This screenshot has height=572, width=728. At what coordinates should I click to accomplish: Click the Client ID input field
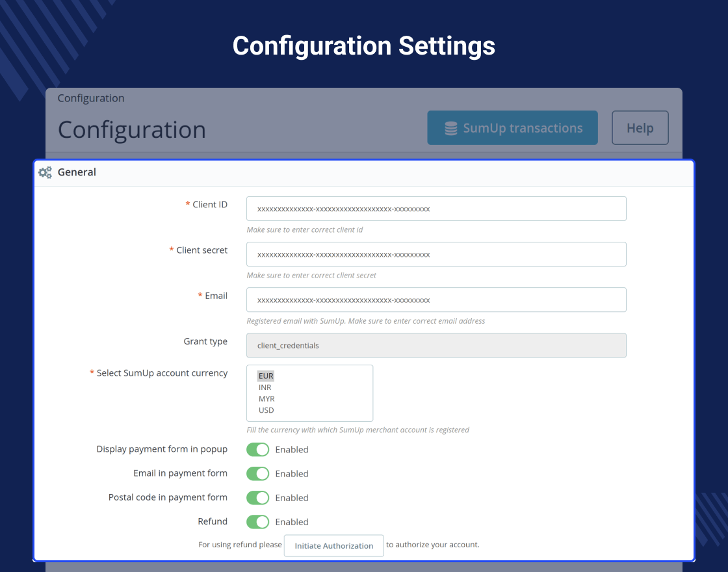(x=436, y=209)
